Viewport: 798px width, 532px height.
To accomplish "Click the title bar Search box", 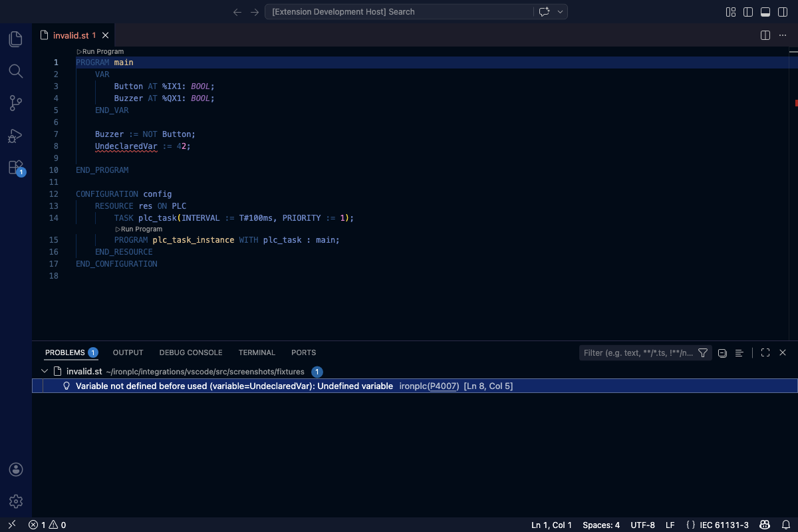I will (399, 12).
